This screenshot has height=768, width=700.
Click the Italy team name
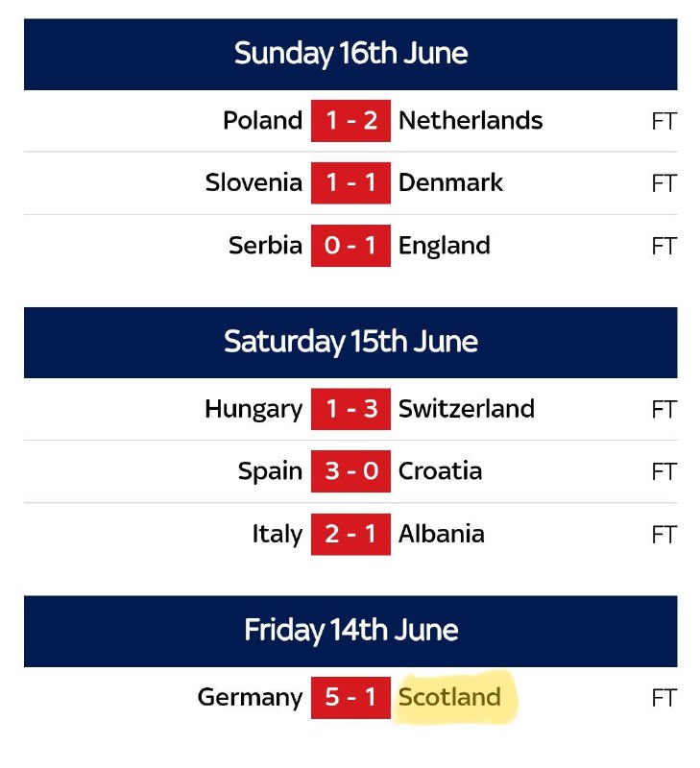pyautogui.click(x=278, y=535)
